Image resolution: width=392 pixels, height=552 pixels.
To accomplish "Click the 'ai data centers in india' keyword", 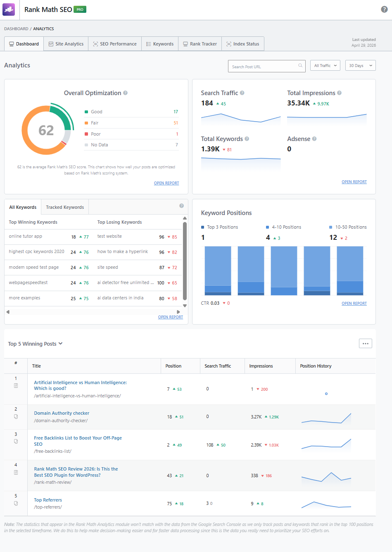I will (x=121, y=298).
